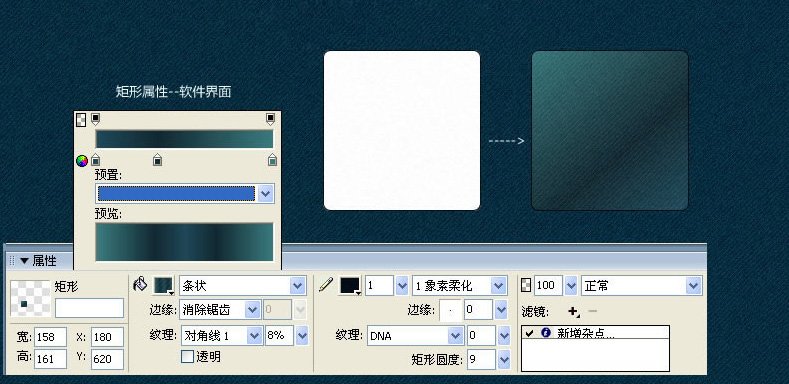Viewport: 789px width, 384px height.
Task: Click the 高 height field showing 161
Action: [50, 359]
